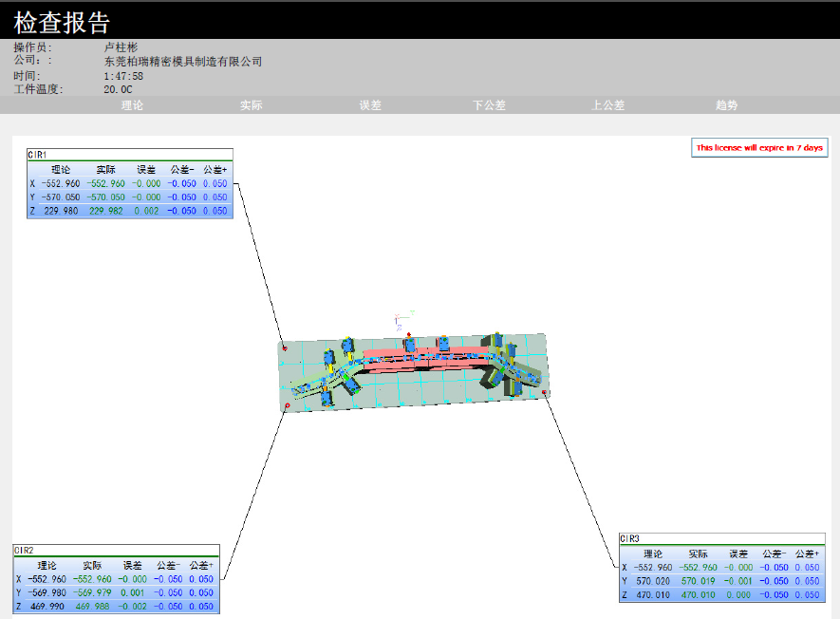
Task: Click the 误差 column header in gray bar
Action: (370, 105)
